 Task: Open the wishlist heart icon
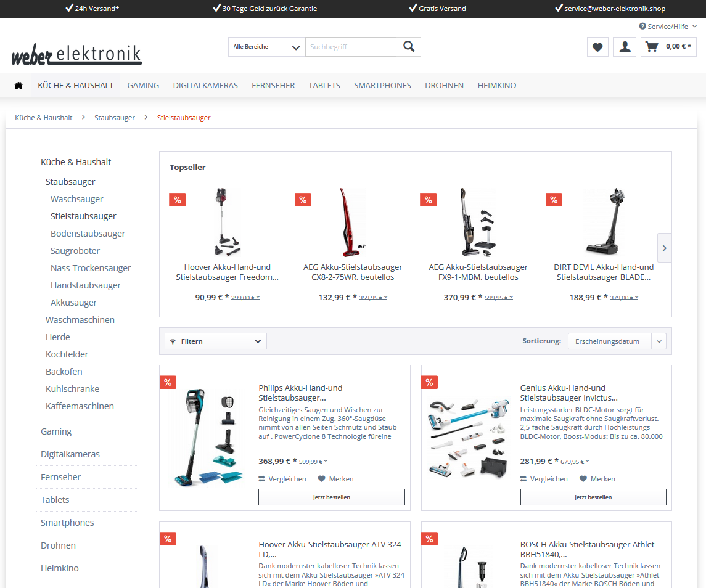(x=597, y=47)
